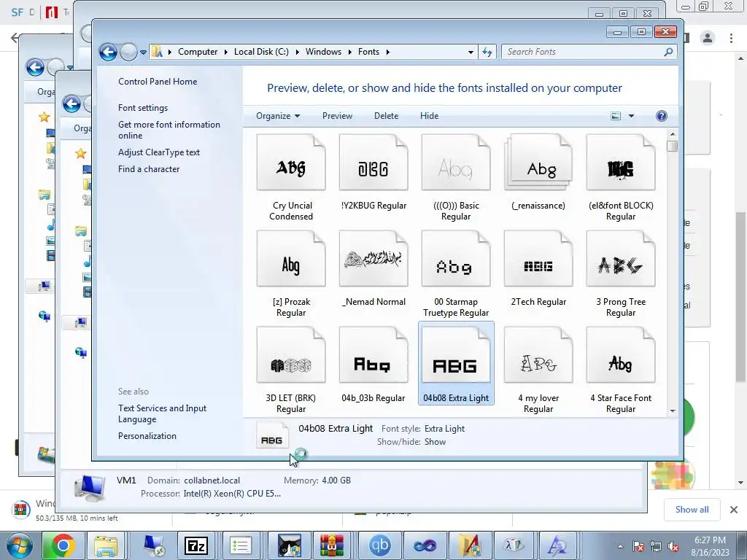Click the taskbar clock showing 6:27 PM
747x560 pixels.
tap(710, 546)
